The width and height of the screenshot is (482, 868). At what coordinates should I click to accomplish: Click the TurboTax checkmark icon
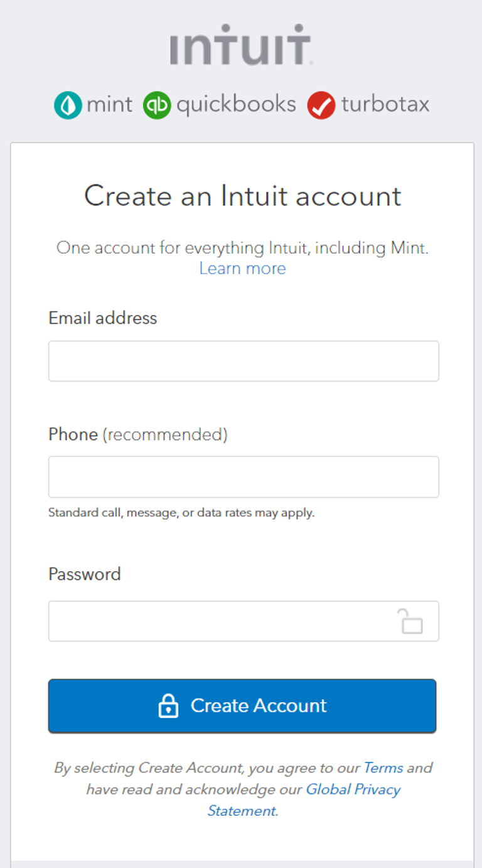tap(321, 104)
